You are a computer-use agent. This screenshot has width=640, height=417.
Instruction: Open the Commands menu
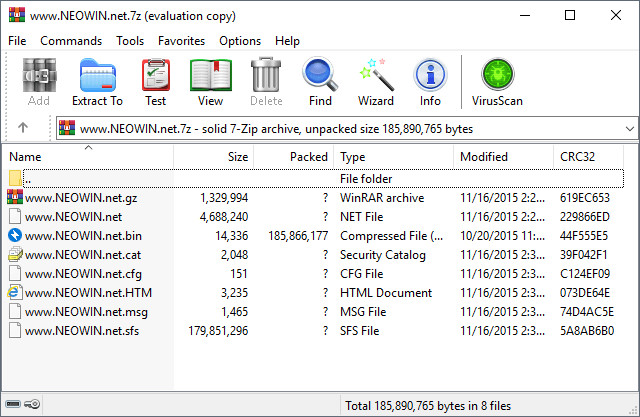click(71, 41)
